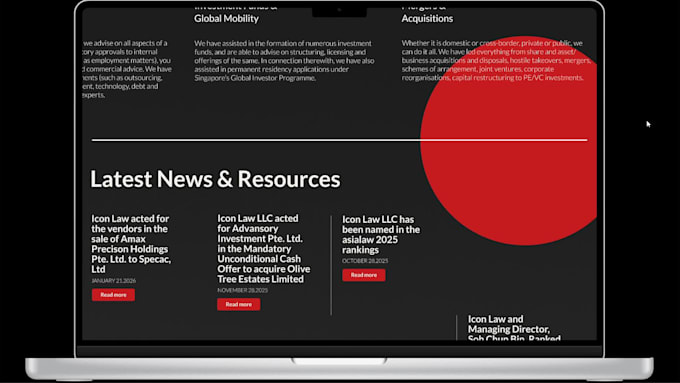This screenshot has width=680, height=383.
Task: Click the Latest News & Resources heading
Action: tap(215, 179)
